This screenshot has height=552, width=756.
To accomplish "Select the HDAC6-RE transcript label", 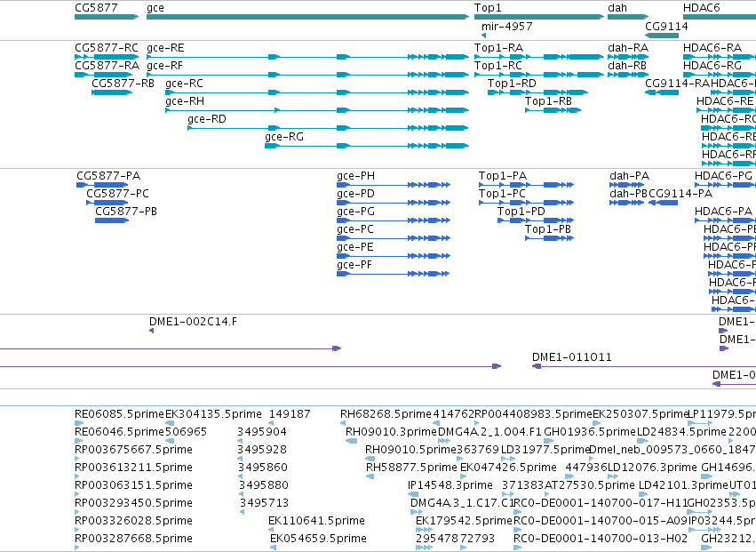I will pos(725,102).
